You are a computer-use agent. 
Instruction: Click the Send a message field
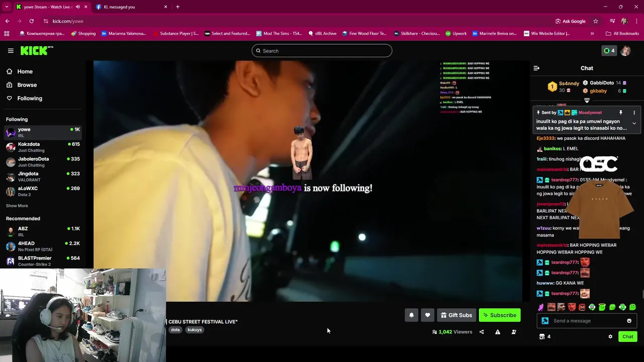(586, 321)
